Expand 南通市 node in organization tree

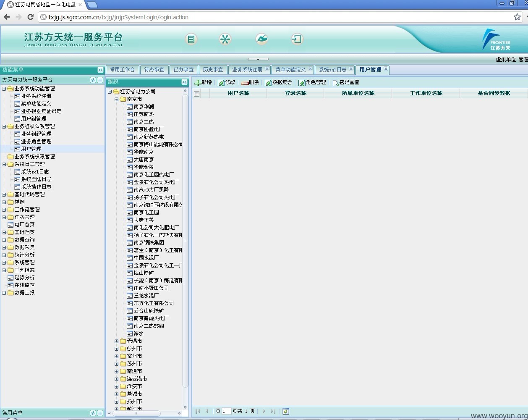(117, 371)
